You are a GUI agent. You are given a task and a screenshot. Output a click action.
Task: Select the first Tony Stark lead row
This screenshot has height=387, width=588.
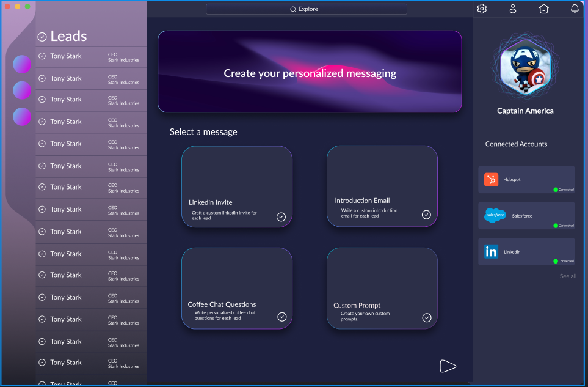pos(91,57)
